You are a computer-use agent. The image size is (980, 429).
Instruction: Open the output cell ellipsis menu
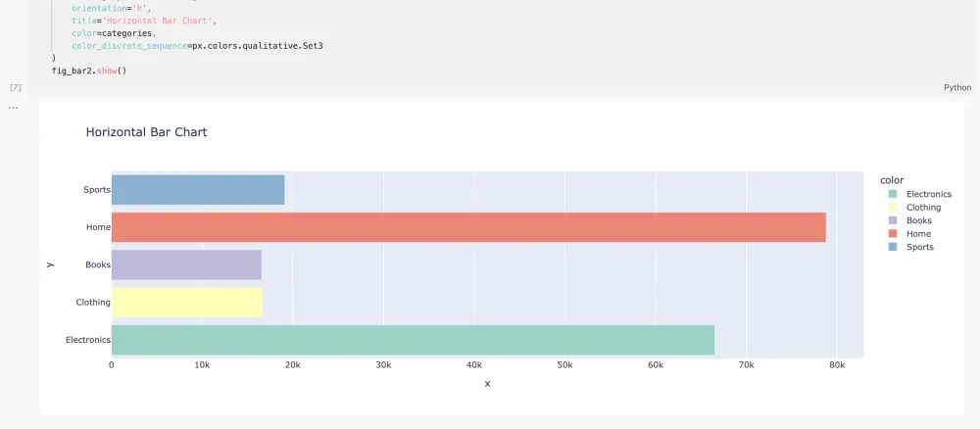tap(13, 107)
